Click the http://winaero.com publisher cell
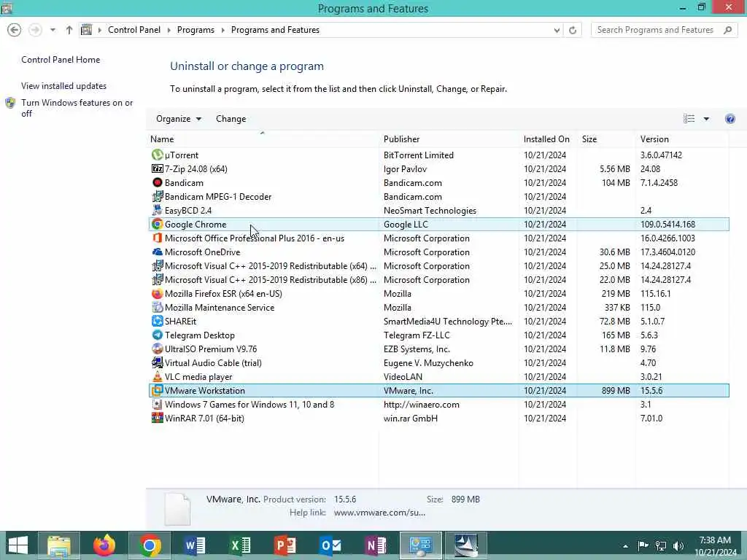Screen dimensions: 747x560 [x=422, y=404]
